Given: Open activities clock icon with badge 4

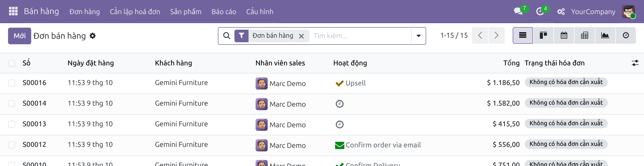Looking at the screenshot, I should (x=540, y=11).
